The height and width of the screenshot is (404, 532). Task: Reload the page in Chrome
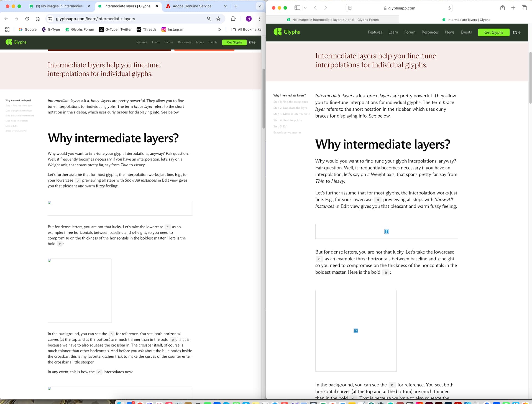coord(27,19)
